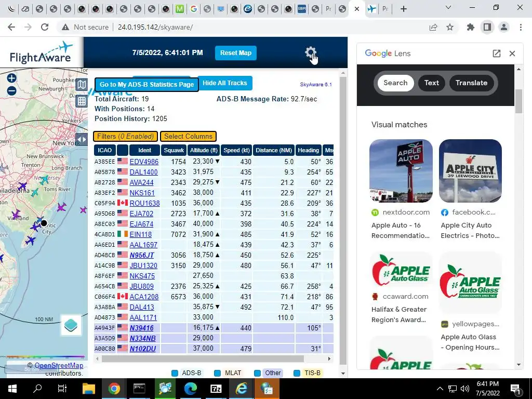The width and height of the screenshot is (532, 399).
Task: Open the Chrome three-dot menu
Action: tap(521, 27)
